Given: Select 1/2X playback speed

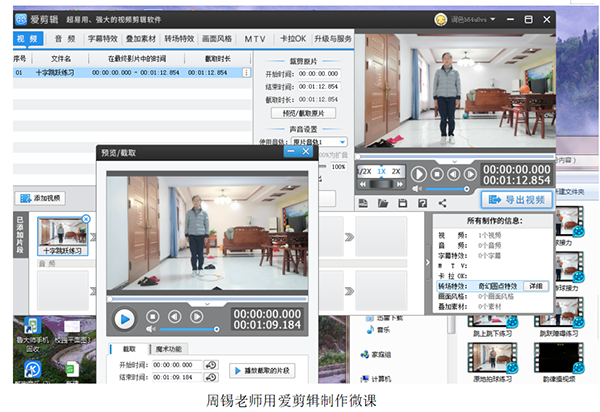Looking at the screenshot, I should click(x=365, y=171).
